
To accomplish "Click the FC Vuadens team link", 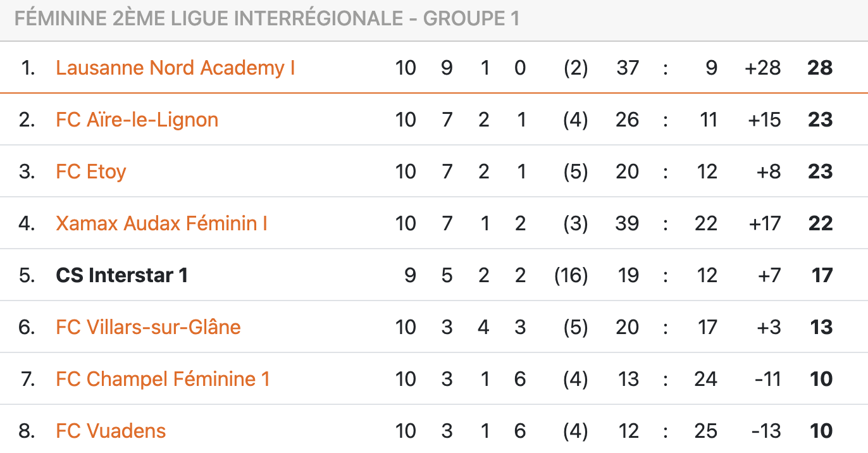I will [111, 431].
